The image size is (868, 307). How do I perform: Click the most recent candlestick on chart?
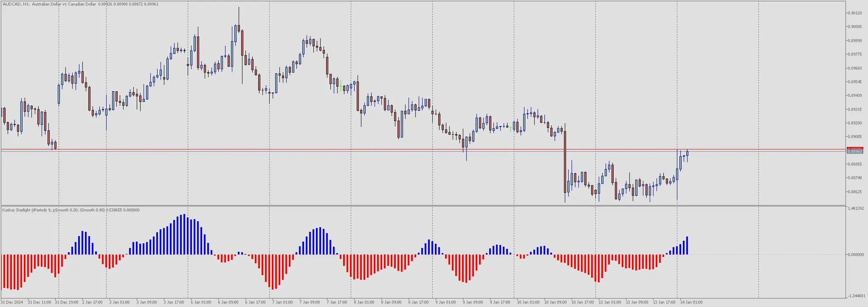[687, 154]
